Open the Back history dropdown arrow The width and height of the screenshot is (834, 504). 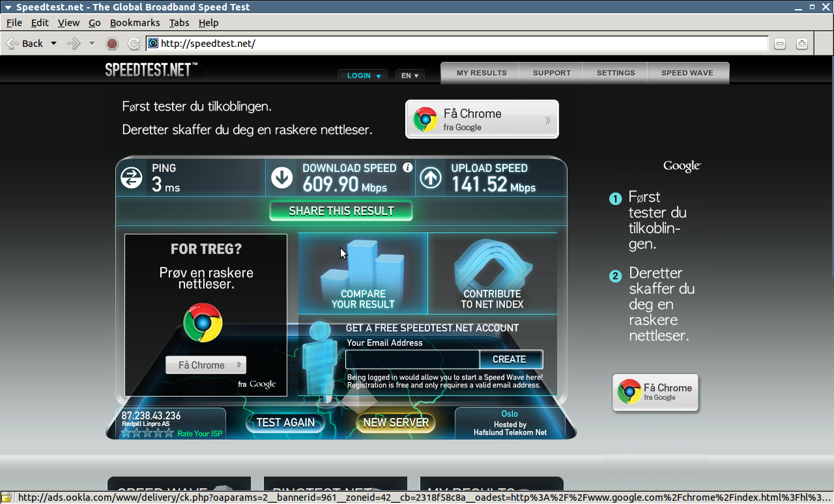53,44
